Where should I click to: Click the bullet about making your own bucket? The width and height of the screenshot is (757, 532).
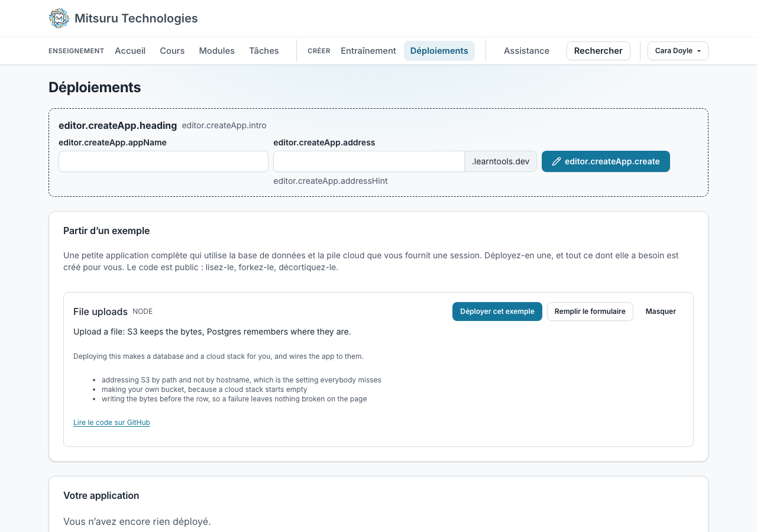[205, 390]
